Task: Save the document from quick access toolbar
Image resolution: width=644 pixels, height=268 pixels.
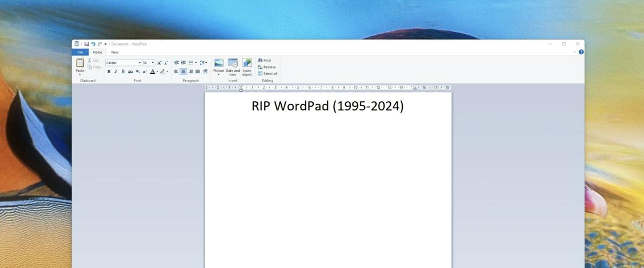Action: pos(86,44)
